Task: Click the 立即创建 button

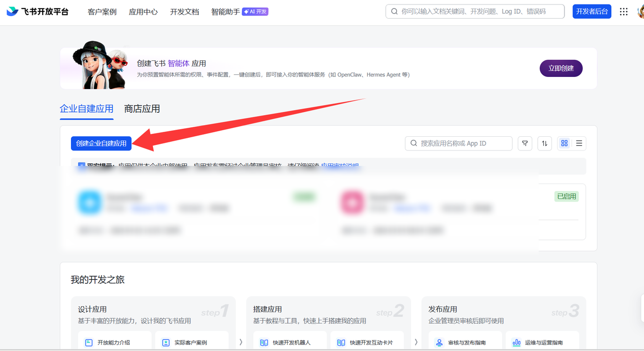Action: click(x=561, y=68)
